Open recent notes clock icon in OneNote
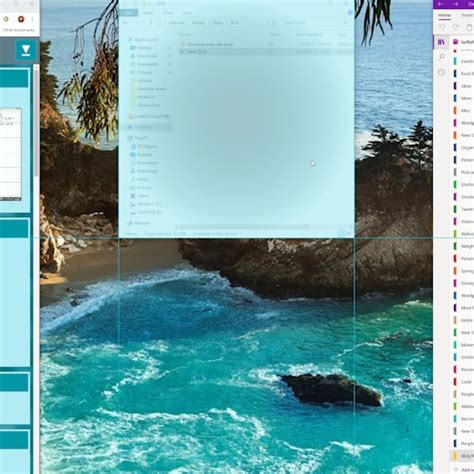This screenshot has width=474, height=474. [x=441, y=72]
